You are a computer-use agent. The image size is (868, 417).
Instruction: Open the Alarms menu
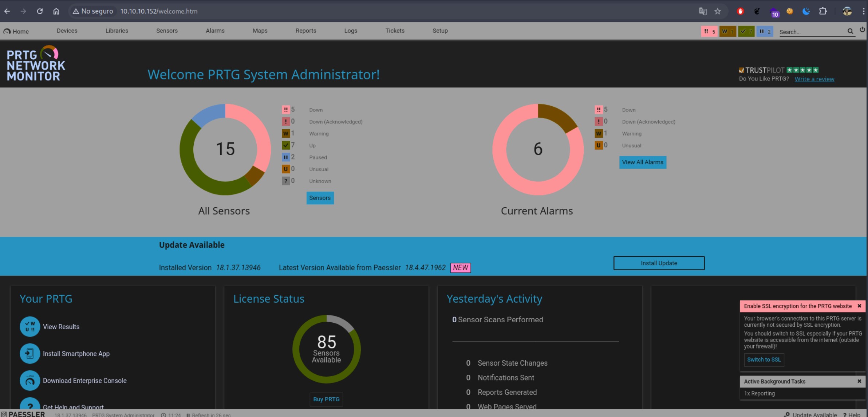(x=215, y=31)
